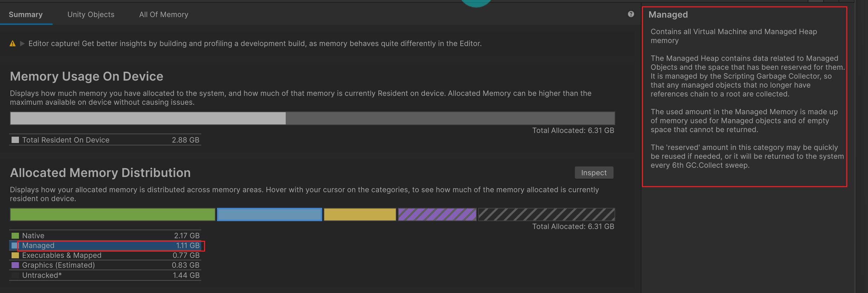Switch to the Unity Objects tab
Screen dimensions: 868x293
(91, 15)
